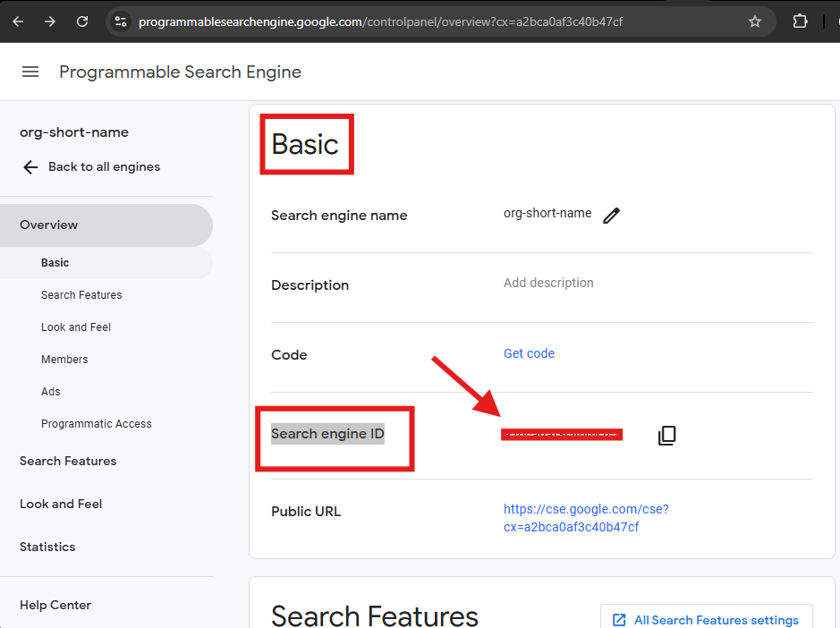Image resolution: width=840 pixels, height=628 pixels.
Task: Click the Get code link
Action: point(529,353)
